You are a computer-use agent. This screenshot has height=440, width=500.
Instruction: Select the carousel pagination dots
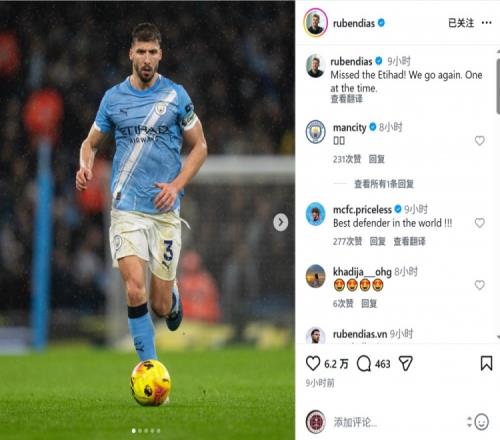pyautogui.click(x=146, y=431)
